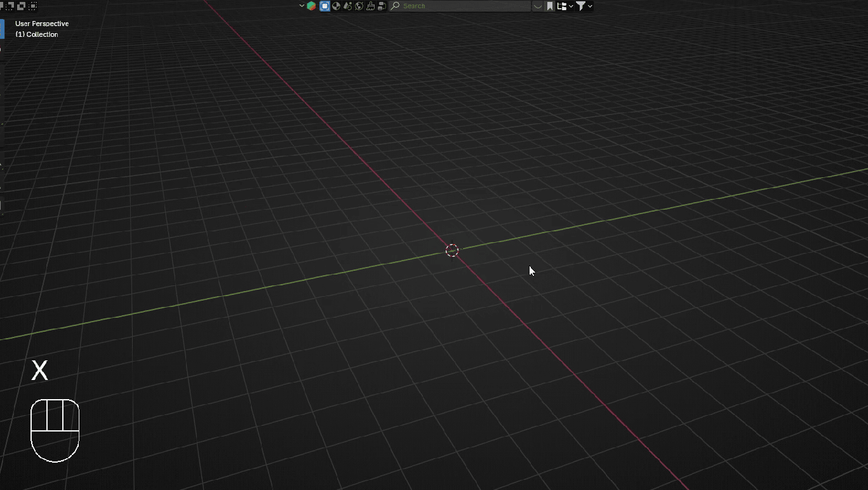Image resolution: width=868 pixels, height=490 pixels.
Task: Click the colorful cube icon in header
Action: click(311, 6)
